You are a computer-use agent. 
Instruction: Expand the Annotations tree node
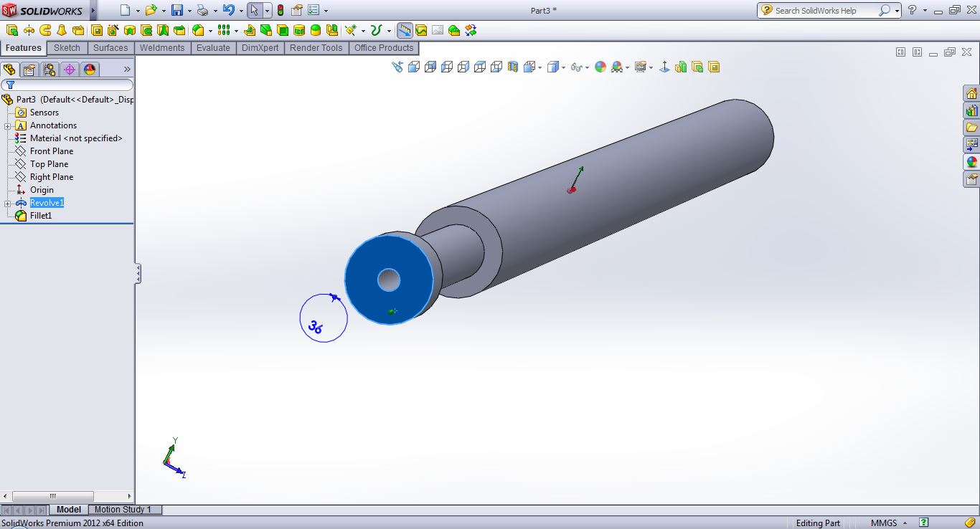7,126
